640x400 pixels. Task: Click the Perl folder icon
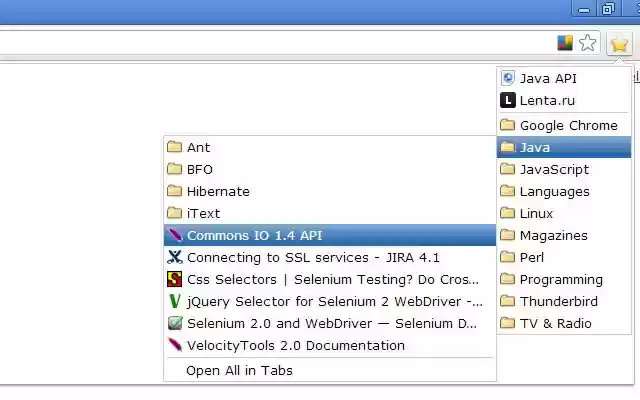(508, 257)
